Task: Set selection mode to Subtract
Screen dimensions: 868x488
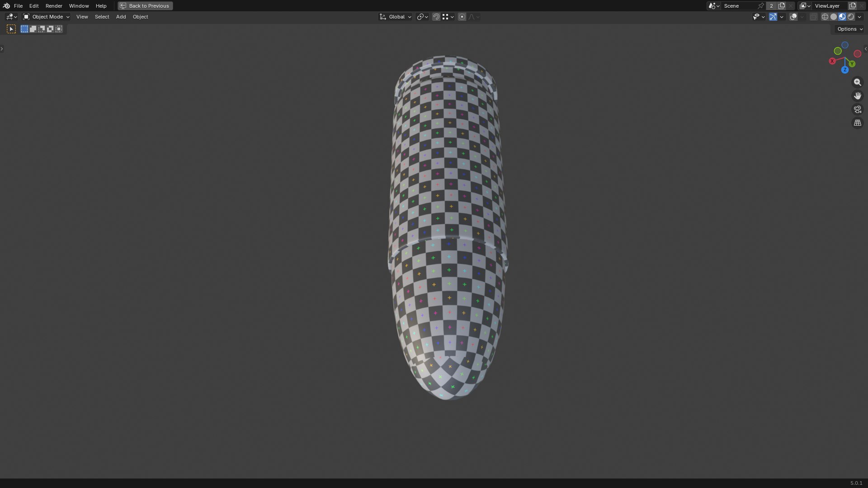Action: [42, 29]
